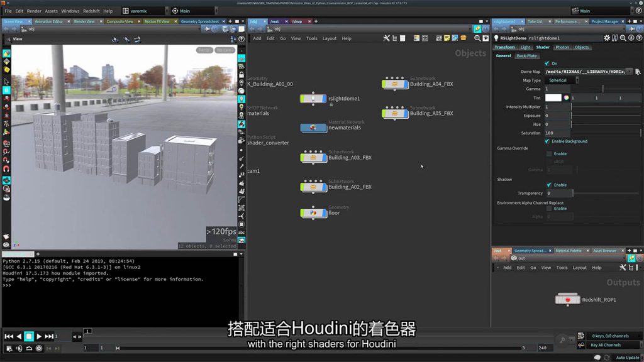Toggle the Shadow Enable checkbox

tap(549, 185)
